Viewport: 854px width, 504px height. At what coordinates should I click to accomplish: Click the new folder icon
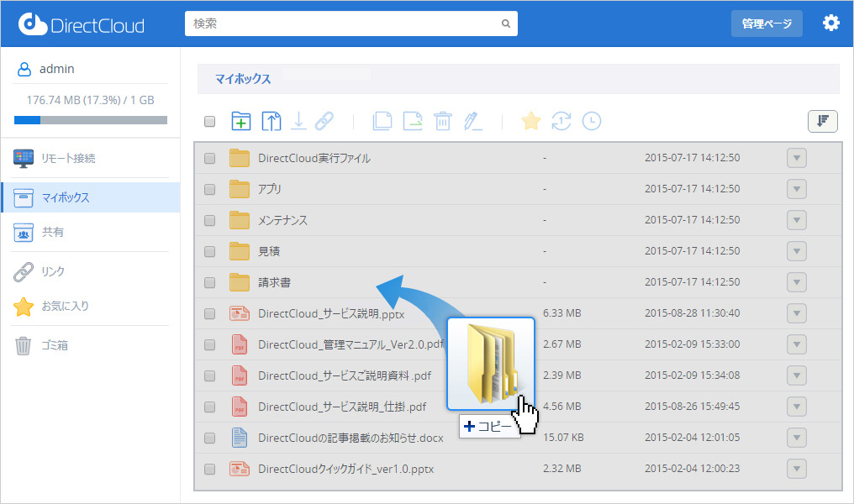[240, 121]
